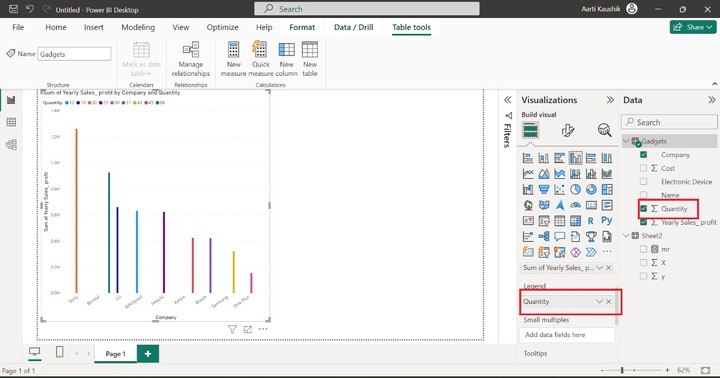Screen dimensions: 720x378
Task: Open Quantity legend field dropdown arrow
Action: pyautogui.click(x=599, y=301)
